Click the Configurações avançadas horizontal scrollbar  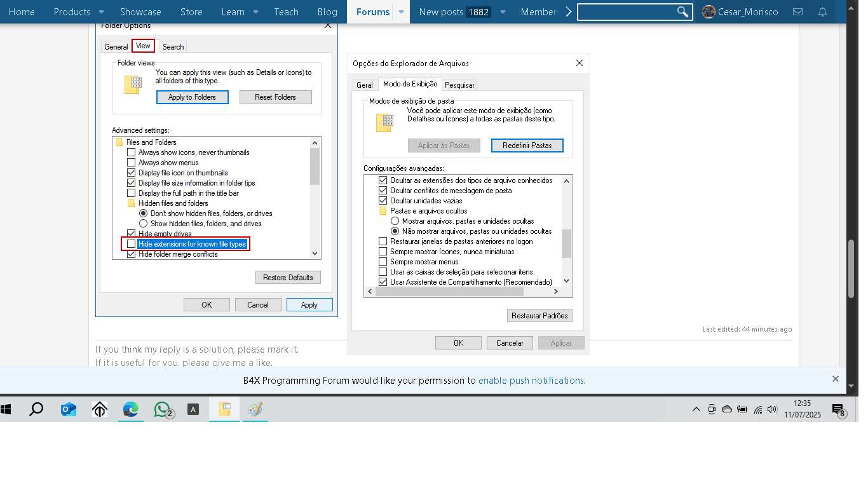pos(449,292)
